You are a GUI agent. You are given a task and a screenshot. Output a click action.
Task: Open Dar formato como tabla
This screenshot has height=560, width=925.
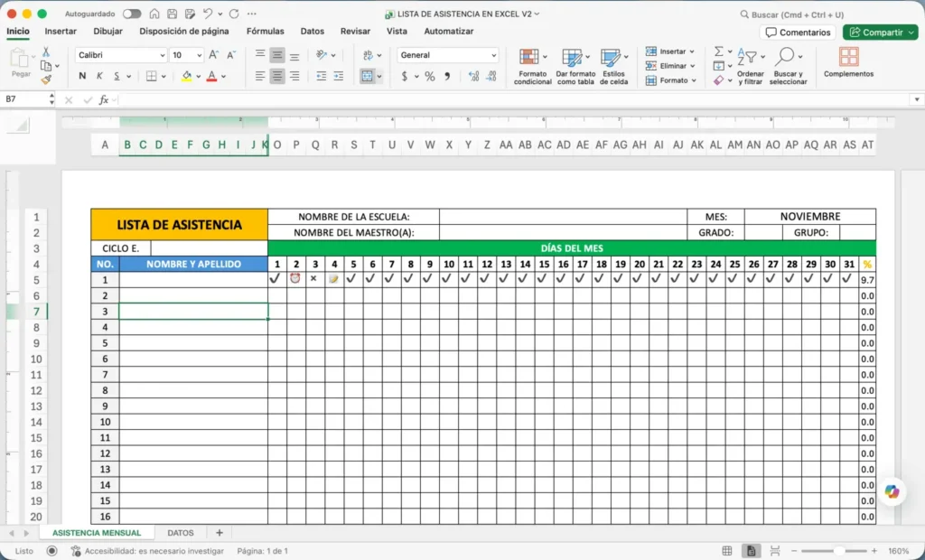575,67
